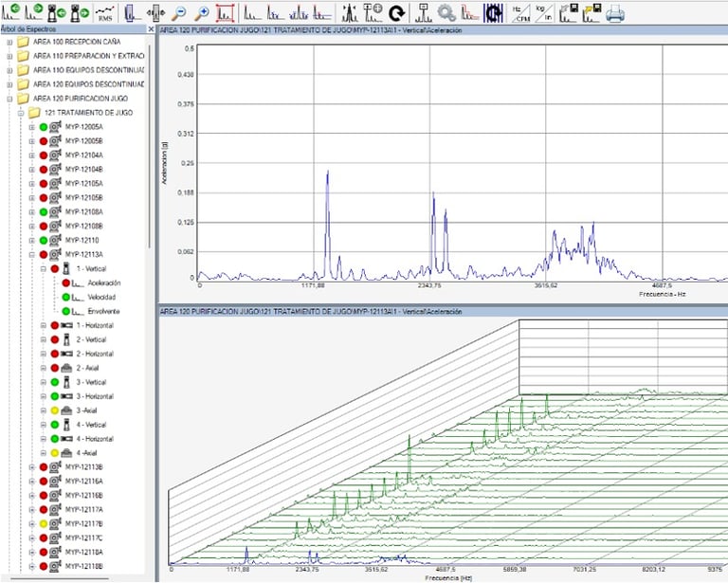Click the log/lin scale icon
This screenshot has width=728, height=583.
pos(542,13)
